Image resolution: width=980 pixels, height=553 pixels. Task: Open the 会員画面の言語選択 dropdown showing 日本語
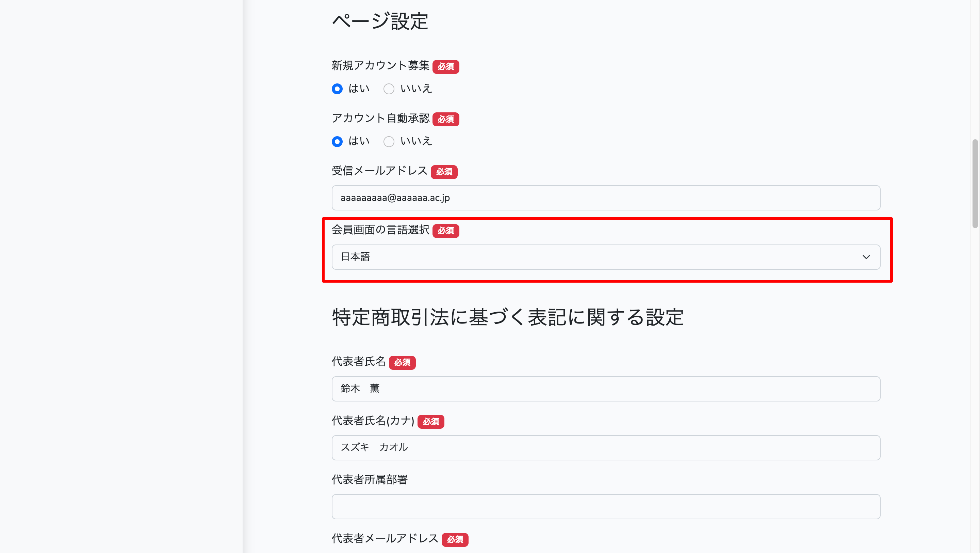pos(606,257)
